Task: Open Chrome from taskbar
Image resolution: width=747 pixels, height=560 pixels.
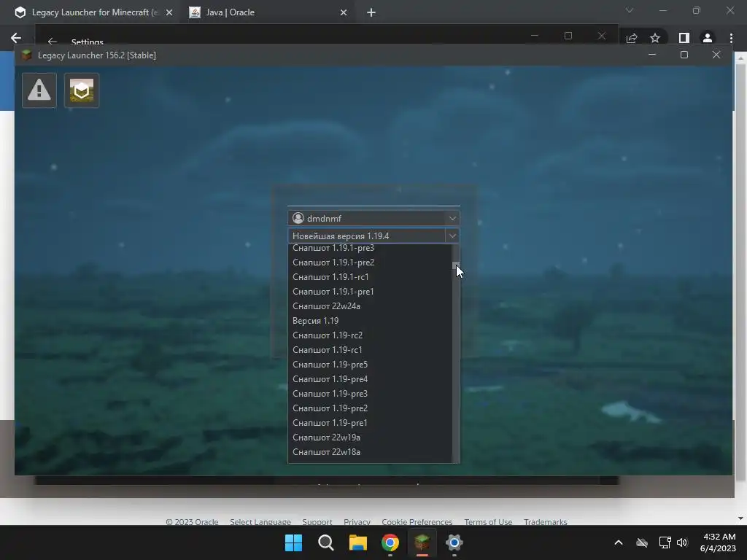Action: 390,542
